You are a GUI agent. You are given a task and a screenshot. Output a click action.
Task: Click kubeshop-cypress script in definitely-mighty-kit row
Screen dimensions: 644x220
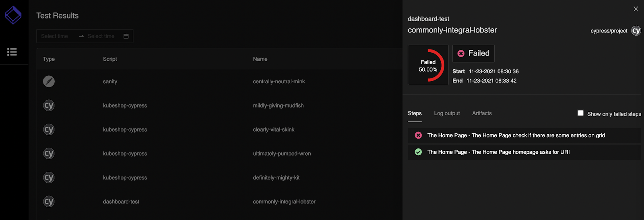click(125, 178)
